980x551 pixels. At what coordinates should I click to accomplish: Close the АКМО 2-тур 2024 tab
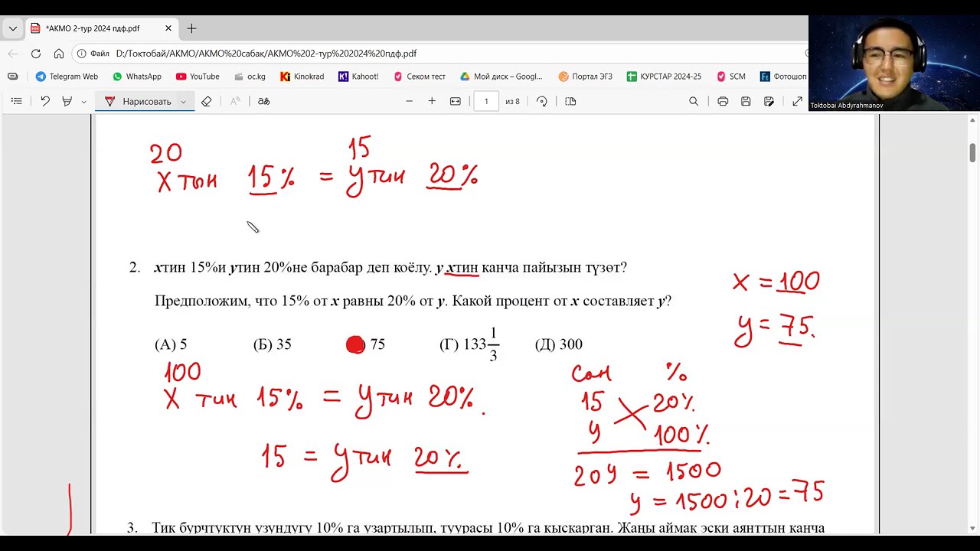point(168,28)
